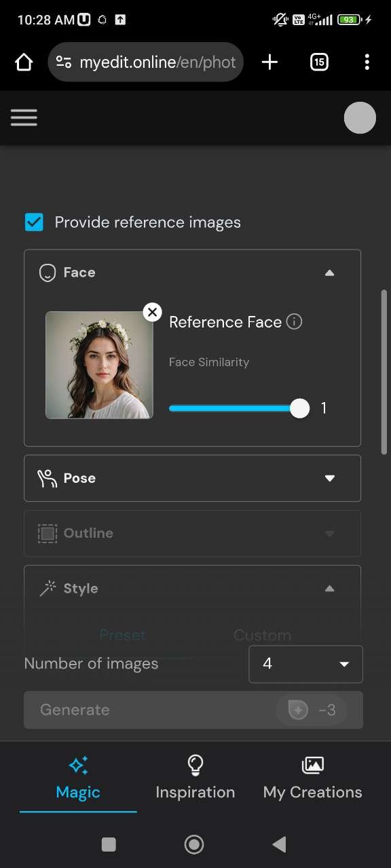Open the Reference Face info tooltip
Image resolution: width=391 pixels, height=868 pixels.
[x=294, y=322]
